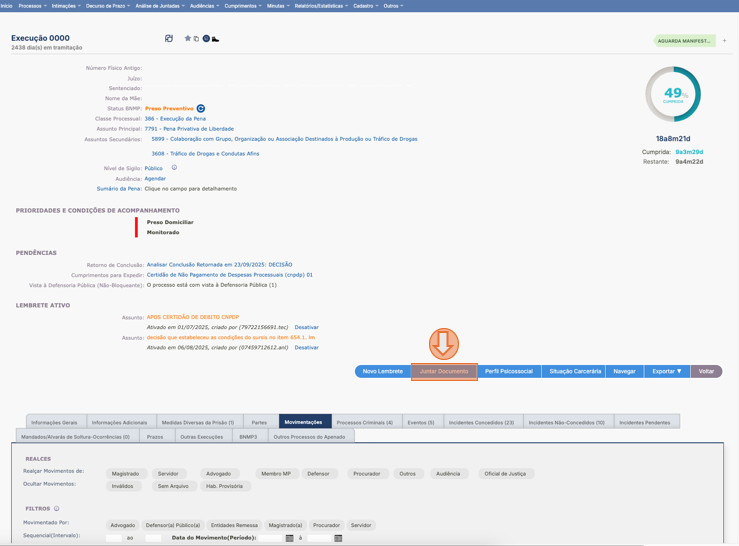Click the plus icon next to Aguarda Manifest

(725, 41)
